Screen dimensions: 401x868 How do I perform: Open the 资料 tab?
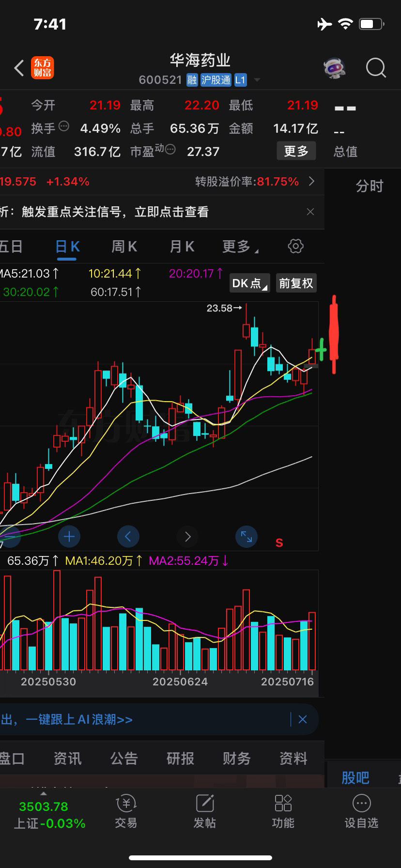[293, 758]
